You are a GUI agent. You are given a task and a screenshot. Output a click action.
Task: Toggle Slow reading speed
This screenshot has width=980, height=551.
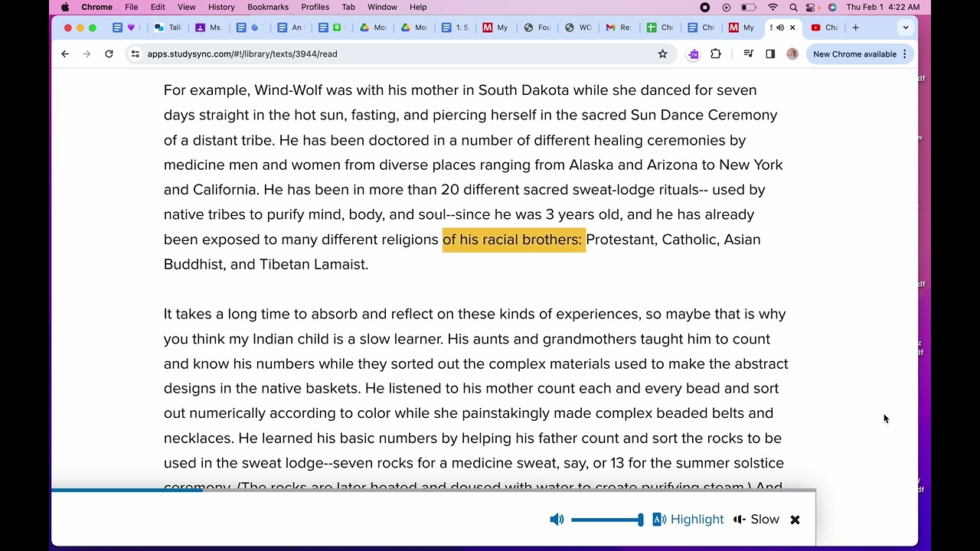[756, 520]
